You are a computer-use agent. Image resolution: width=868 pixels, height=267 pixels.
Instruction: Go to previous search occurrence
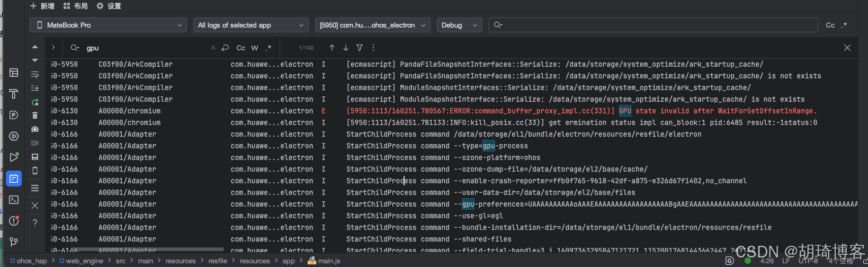pyautogui.click(x=332, y=48)
